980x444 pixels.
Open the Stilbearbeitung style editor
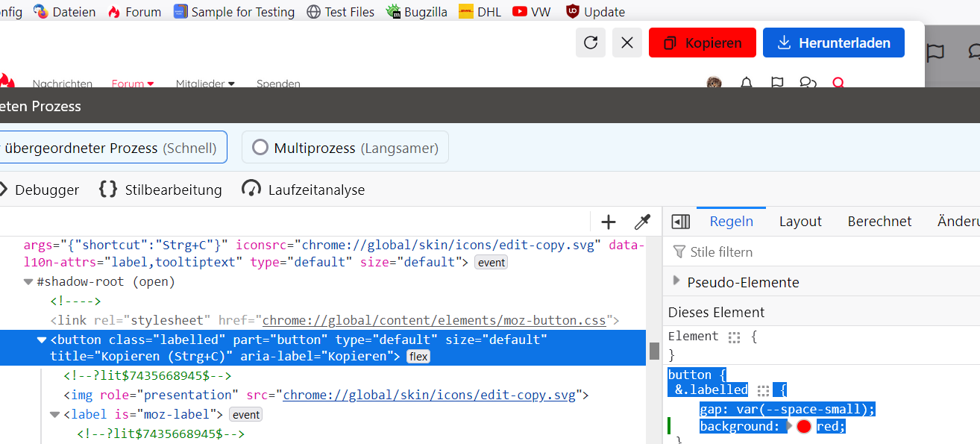click(x=160, y=190)
